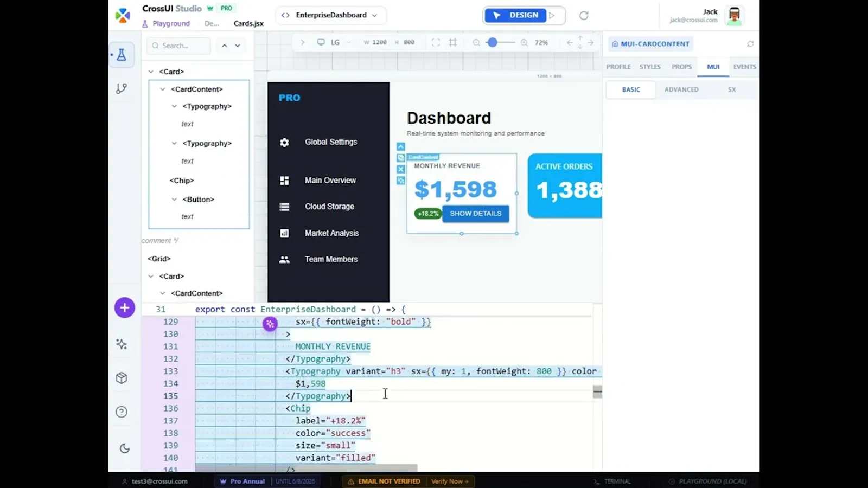
Task: Click the Cards.jsx file tab
Action: point(248,23)
